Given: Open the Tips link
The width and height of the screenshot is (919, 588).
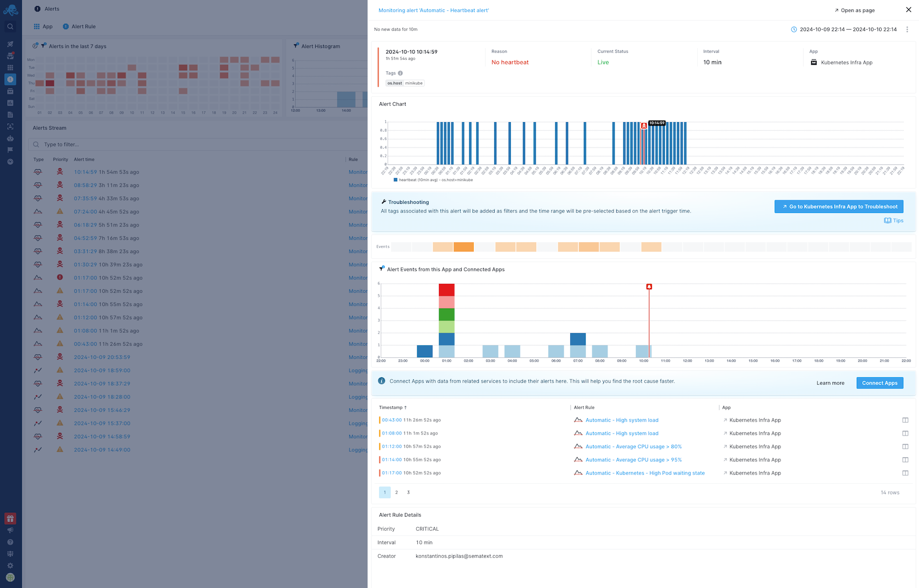Looking at the screenshot, I should point(894,220).
